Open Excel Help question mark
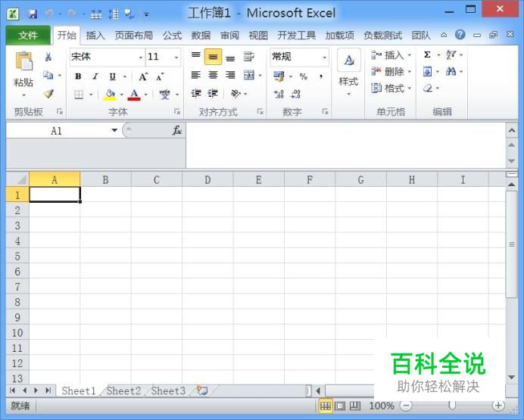 pos(460,35)
